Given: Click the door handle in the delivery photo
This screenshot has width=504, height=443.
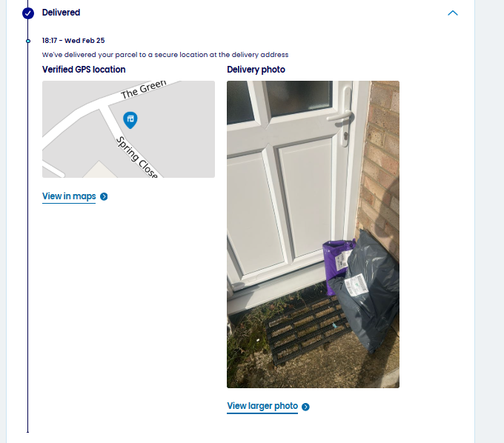Looking at the screenshot, I should click(343, 117).
